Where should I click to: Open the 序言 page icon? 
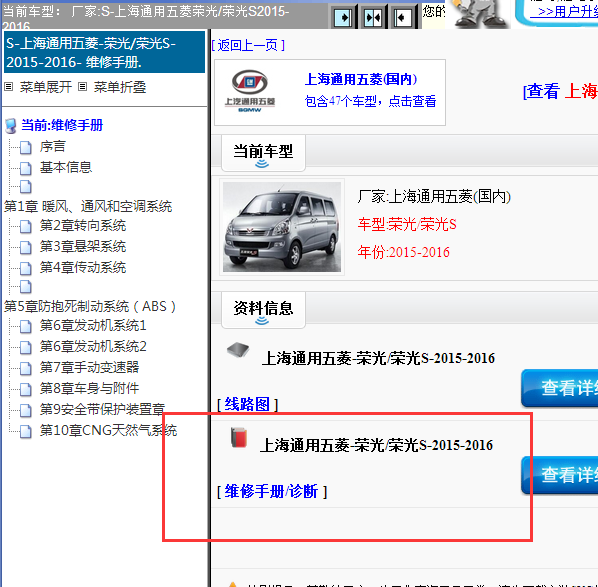[x=26, y=147]
